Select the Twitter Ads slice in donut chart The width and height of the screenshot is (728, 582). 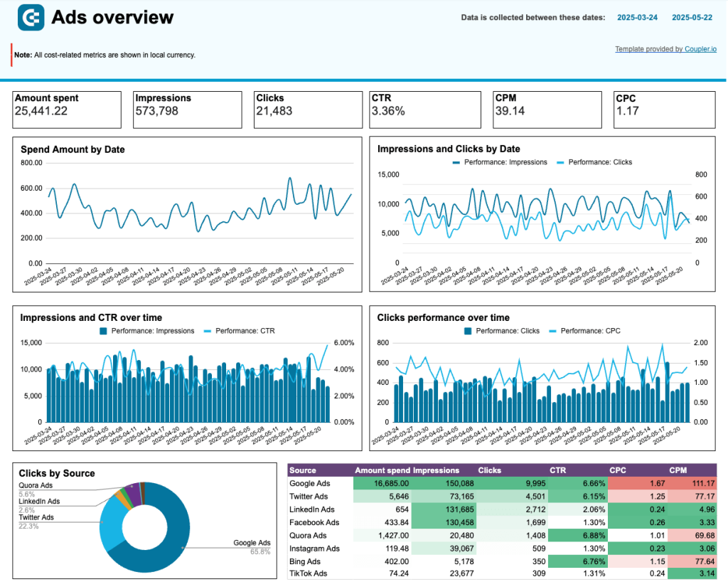coord(112,522)
